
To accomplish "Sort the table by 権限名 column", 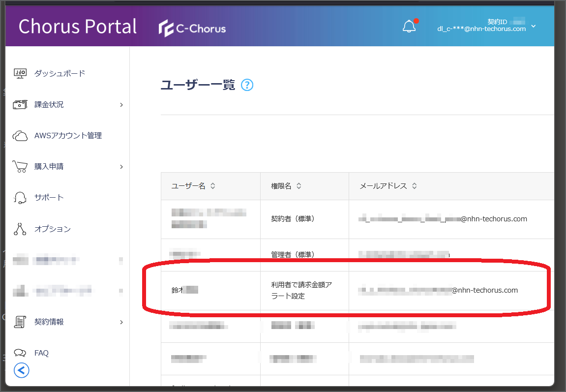I will [299, 186].
